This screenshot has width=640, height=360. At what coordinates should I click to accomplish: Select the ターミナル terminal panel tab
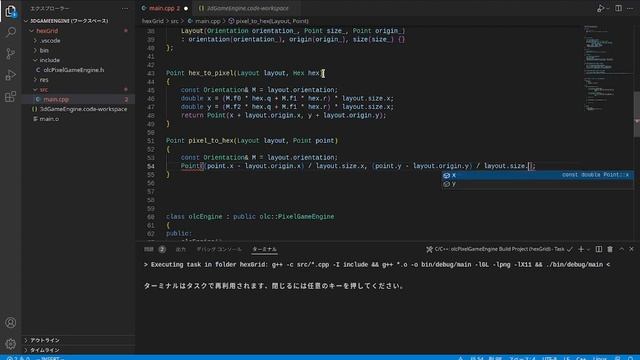click(x=264, y=249)
